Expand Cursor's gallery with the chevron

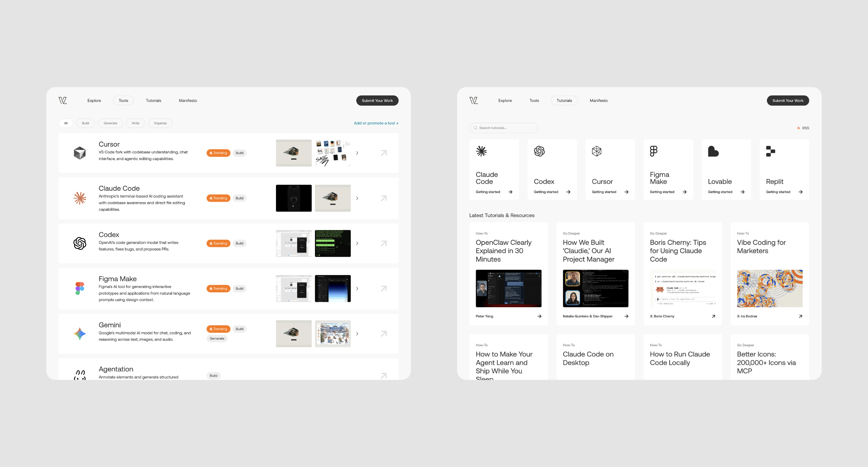[x=357, y=153]
